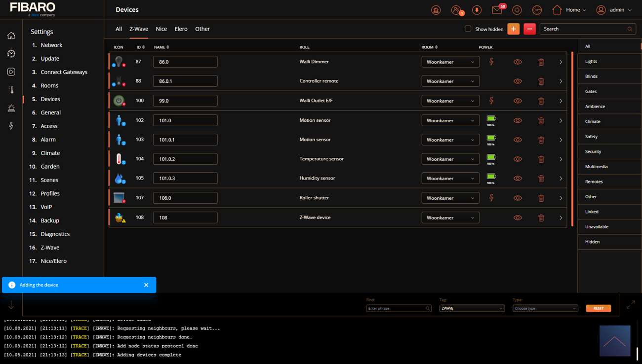Viewport: 642px width, 364px height.
Task: Click the alarm siren icon in sidebar
Action: click(11, 108)
